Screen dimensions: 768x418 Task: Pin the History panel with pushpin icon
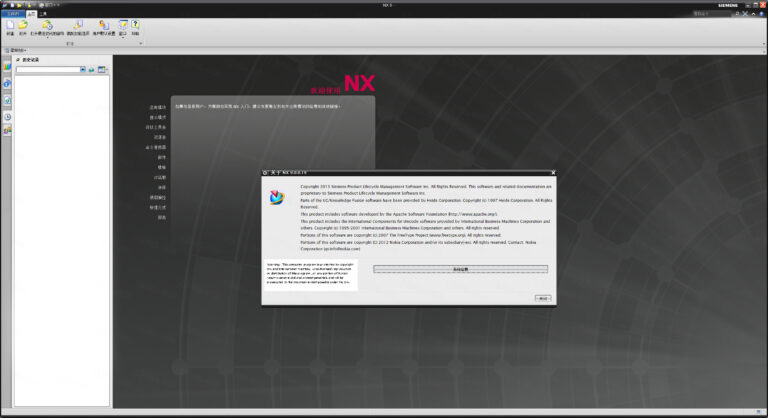pyautogui.click(x=18, y=60)
